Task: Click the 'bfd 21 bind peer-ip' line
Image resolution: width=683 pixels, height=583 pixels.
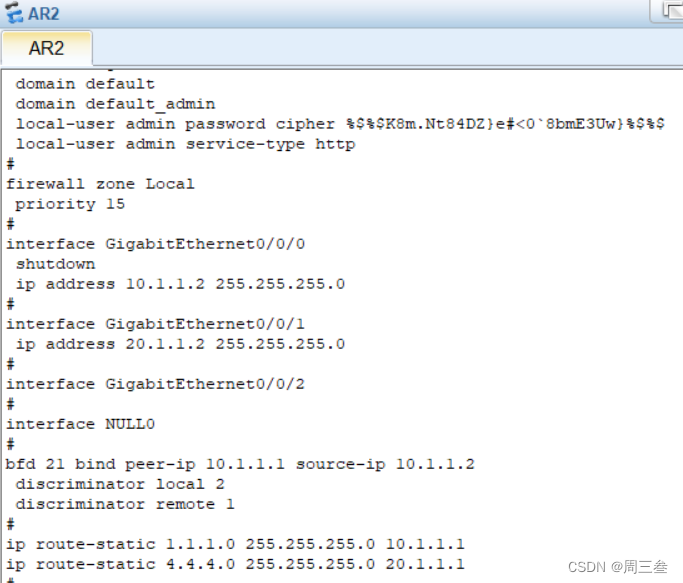Action: pyautogui.click(x=240, y=464)
